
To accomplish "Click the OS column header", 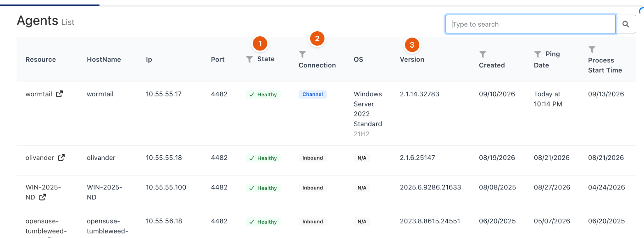I will (359, 59).
